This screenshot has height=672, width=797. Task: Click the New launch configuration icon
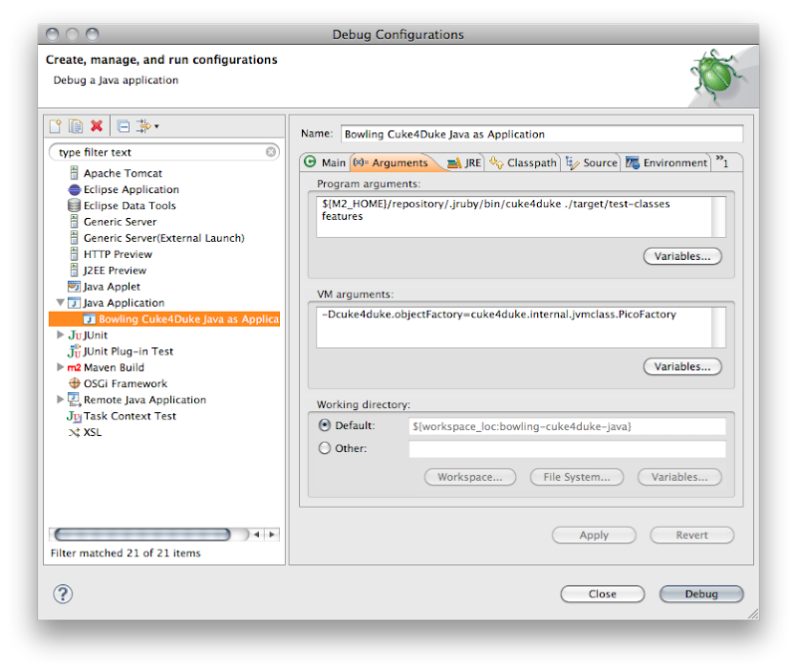(x=56, y=126)
